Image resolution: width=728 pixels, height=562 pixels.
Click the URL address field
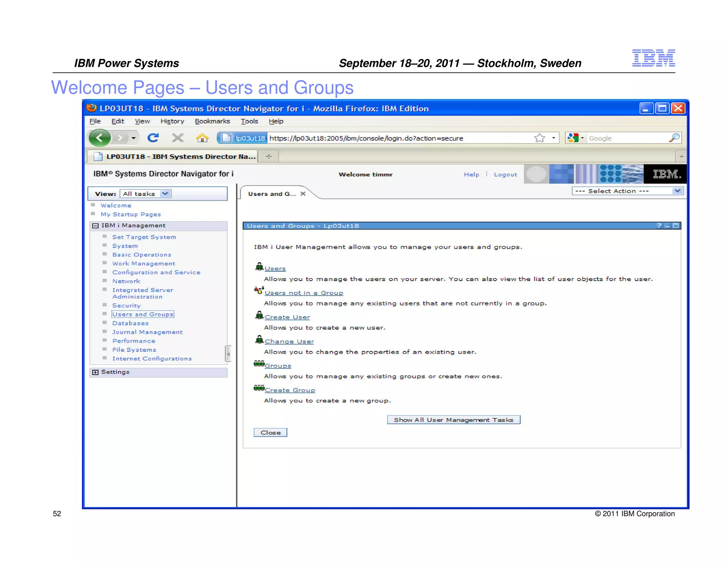pyautogui.click(x=400, y=138)
